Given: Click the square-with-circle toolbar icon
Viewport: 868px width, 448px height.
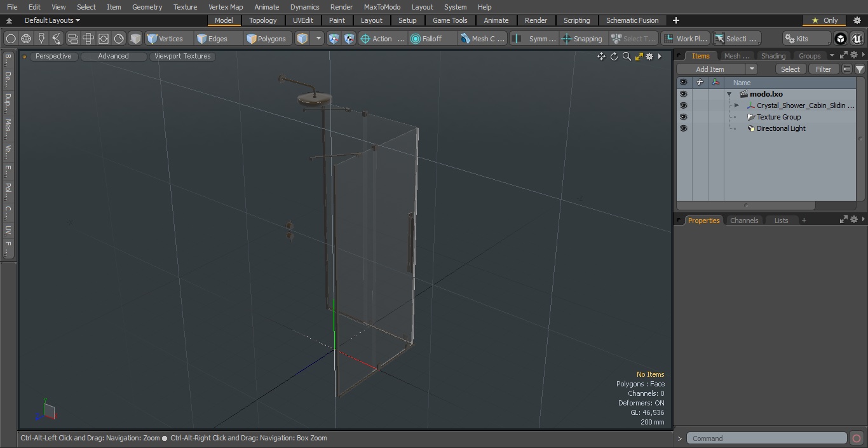Looking at the screenshot, I should [x=103, y=39].
